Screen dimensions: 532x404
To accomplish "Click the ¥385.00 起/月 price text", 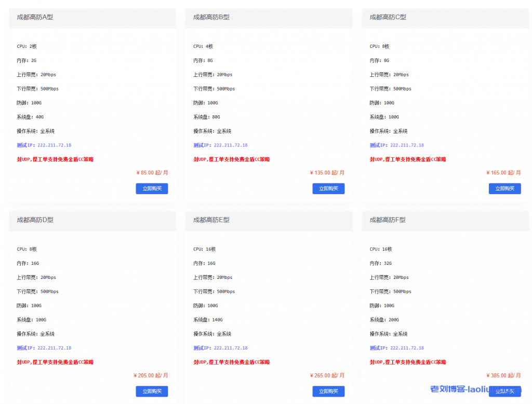I will (x=503, y=375).
